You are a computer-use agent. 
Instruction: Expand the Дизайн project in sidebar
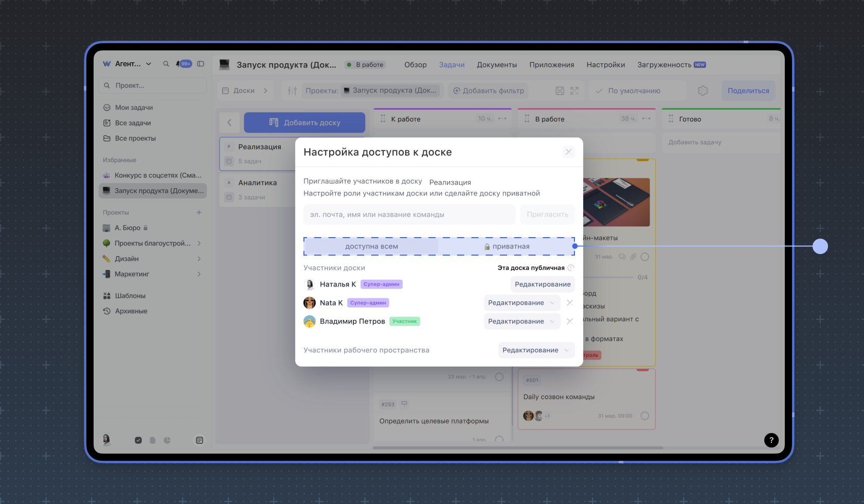click(199, 259)
